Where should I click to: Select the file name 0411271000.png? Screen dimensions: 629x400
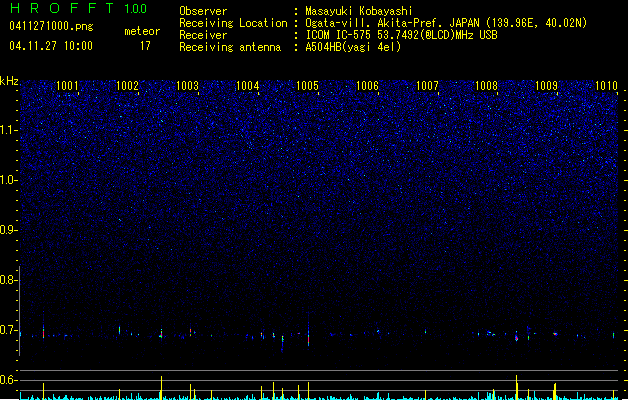51,26
